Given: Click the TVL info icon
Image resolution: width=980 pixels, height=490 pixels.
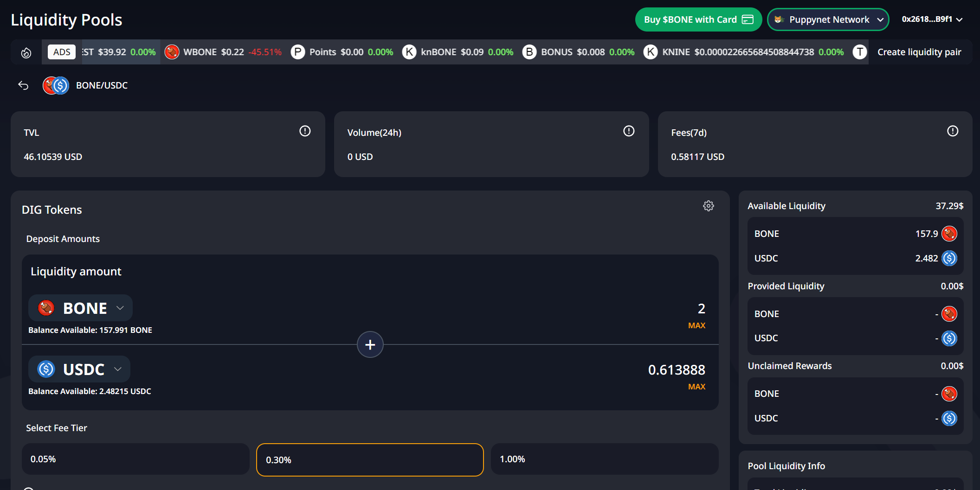Looking at the screenshot, I should [305, 131].
